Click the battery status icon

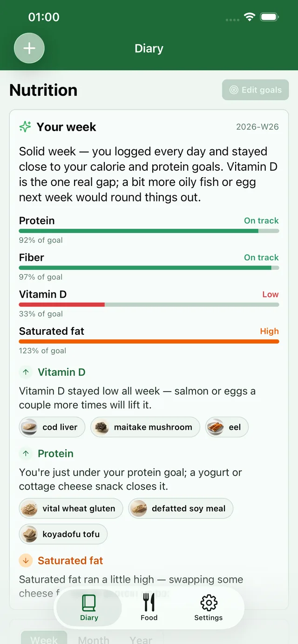pyautogui.click(x=269, y=17)
